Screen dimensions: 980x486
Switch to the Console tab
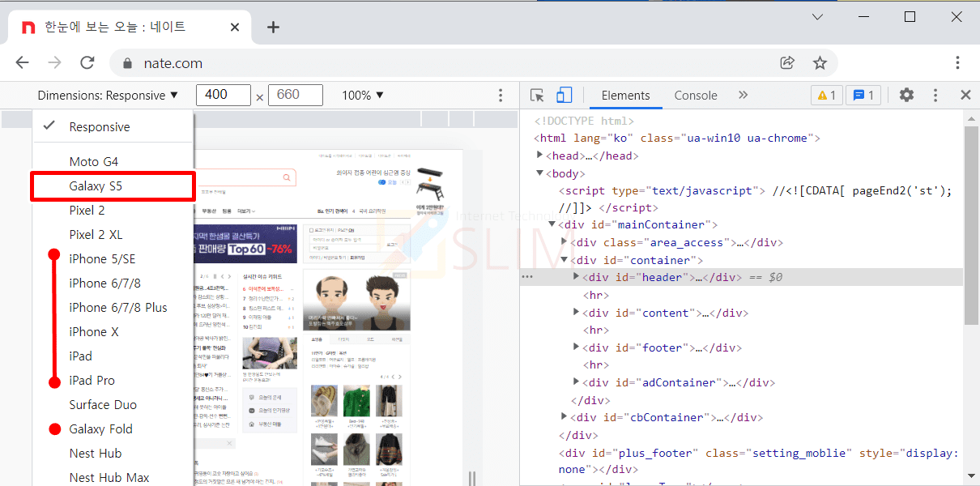point(696,95)
